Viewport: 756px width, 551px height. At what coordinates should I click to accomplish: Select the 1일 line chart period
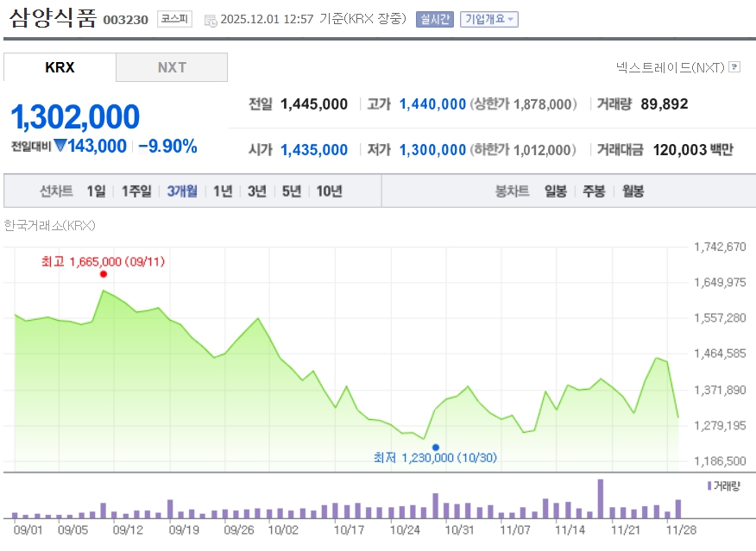click(x=96, y=191)
